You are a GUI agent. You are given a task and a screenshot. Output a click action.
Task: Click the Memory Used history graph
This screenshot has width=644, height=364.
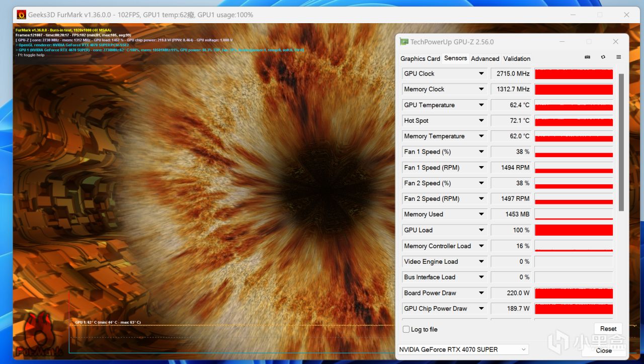[x=574, y=214]
